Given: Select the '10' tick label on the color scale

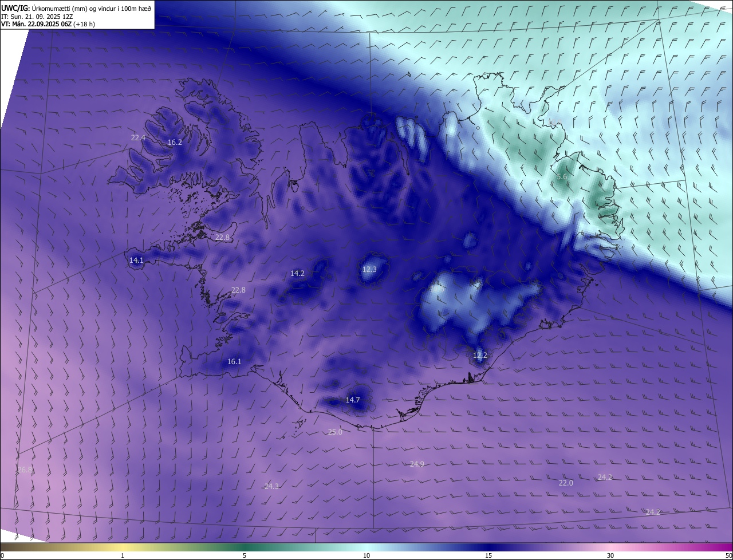Looking at the screenshot, I should pyautogui.click(x=366, y=555).
